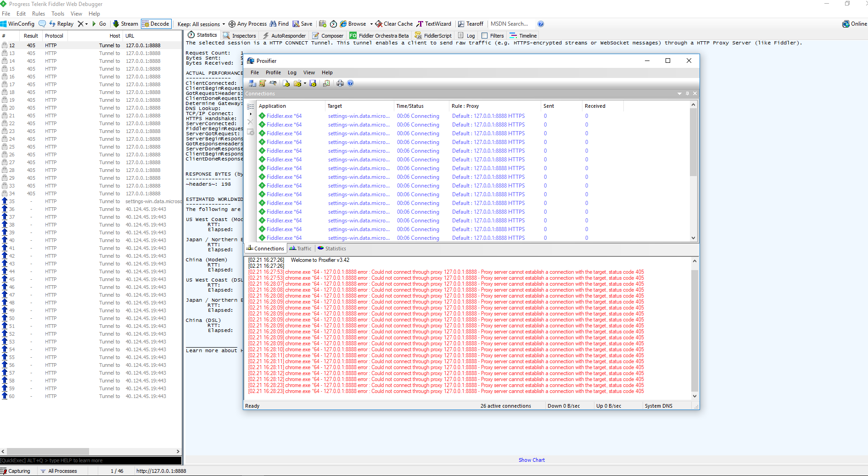Image resolution: width=868 pixels, height=476 pixels.
Task: Click the camera screenshot icon in Fiddler toolbar
Action: 323,24
